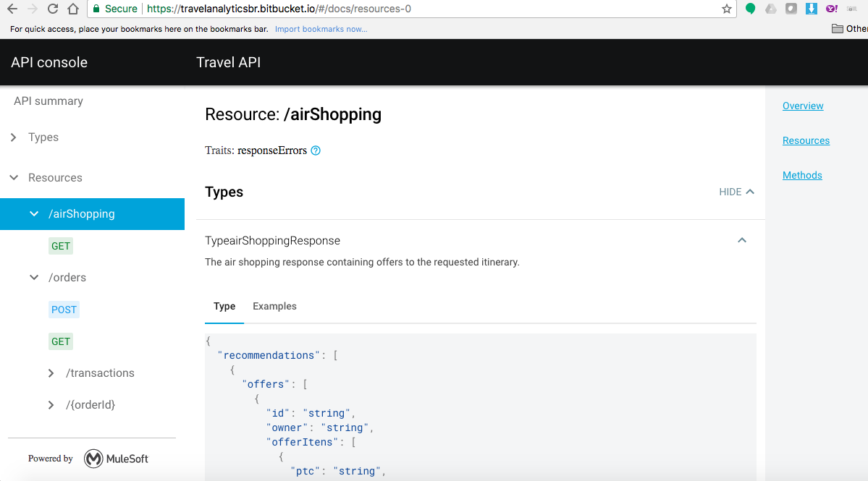Click the Yahoo extension icon

click(832, 9)
